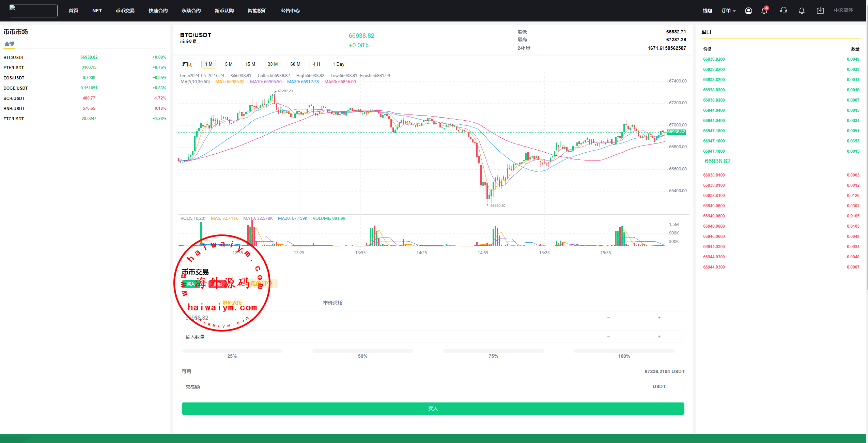Open notifications bell with badge 4
This screenshot has width=868, height=443.
pos(764,11)
